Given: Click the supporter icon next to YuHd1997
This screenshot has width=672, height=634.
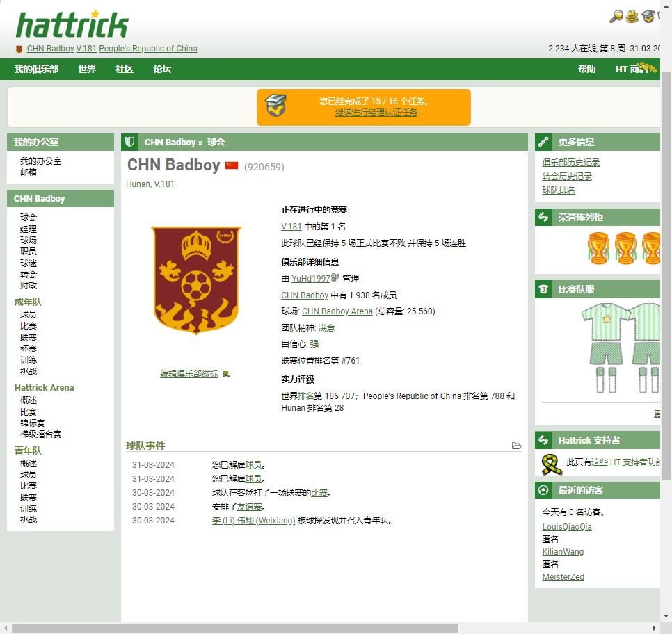Looking at the screenshot, I should click(x=335, y=277).
